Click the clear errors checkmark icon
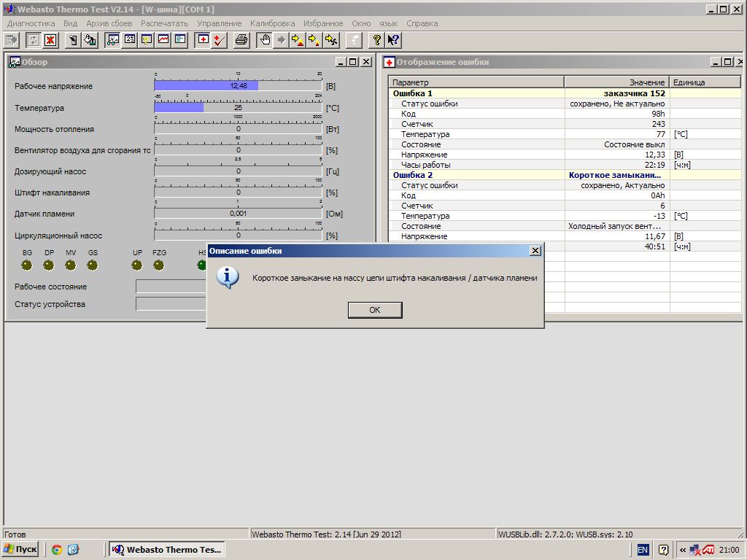Image resolution: width=747 pixels, height=560 pixels. pyautogui.click(x=219, y=40)
